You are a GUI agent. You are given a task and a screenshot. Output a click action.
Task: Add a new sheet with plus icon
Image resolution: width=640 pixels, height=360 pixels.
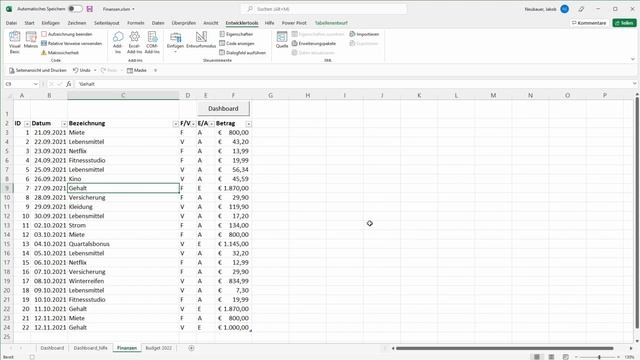tap(191, 348)
